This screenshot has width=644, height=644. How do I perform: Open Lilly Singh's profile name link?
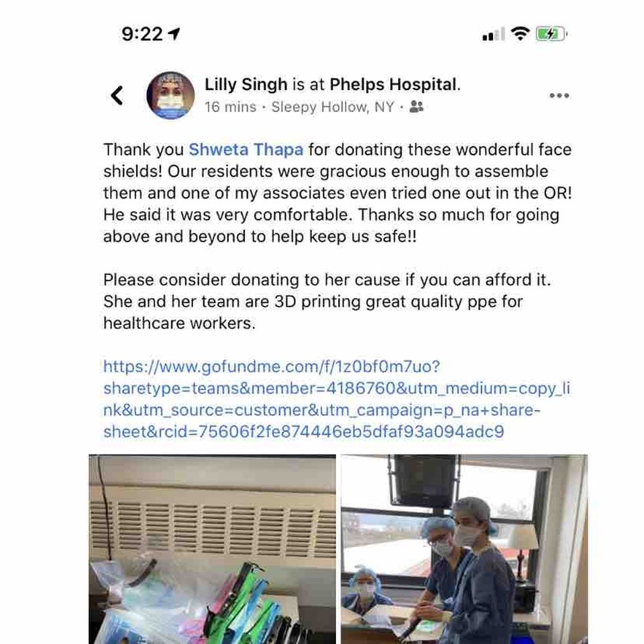point(246,85)
